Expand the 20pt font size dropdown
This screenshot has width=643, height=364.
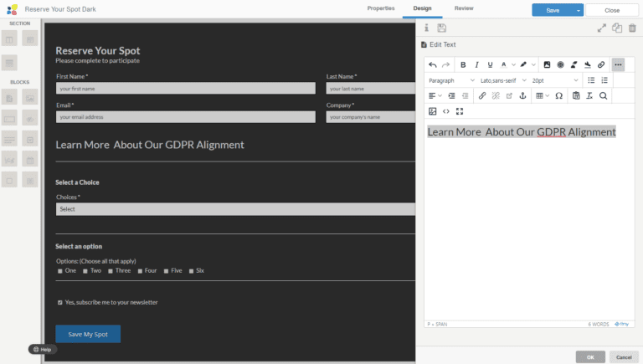point(554,80)
